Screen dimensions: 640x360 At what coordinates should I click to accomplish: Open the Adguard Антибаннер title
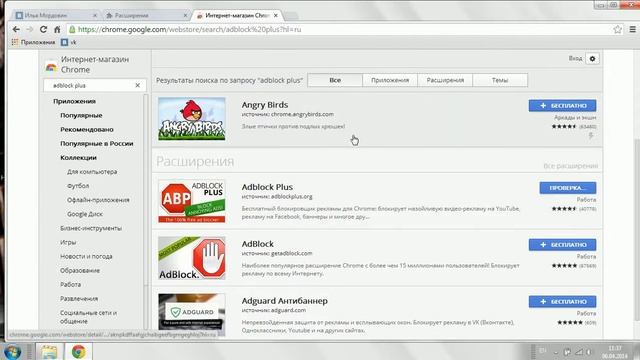coord(284,301)
